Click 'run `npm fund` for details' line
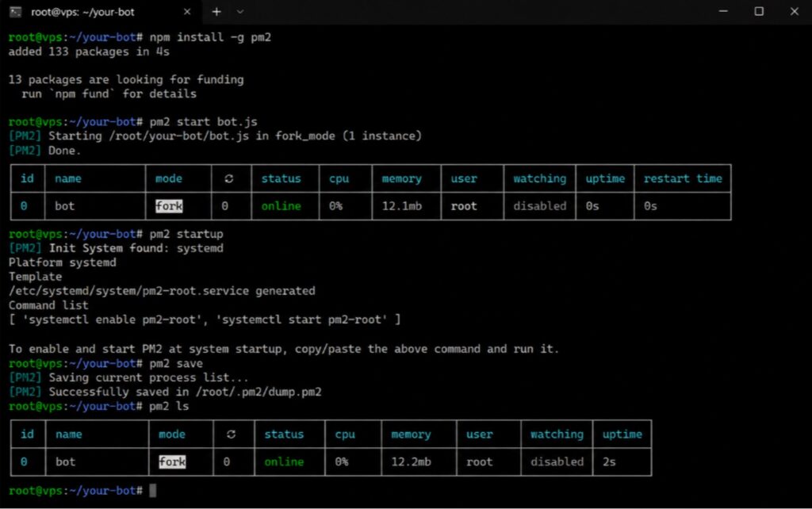 pos(109,94)
